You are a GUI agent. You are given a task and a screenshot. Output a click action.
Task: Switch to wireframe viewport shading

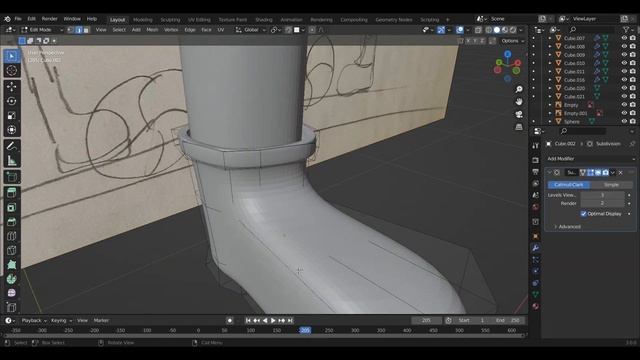[488, 30]
